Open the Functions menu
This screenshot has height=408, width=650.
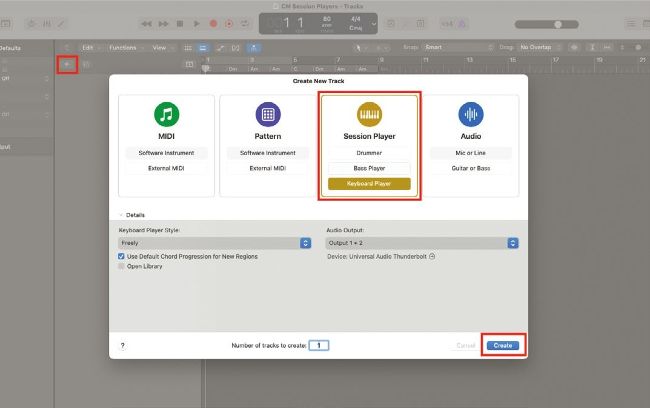click(124, 47)
